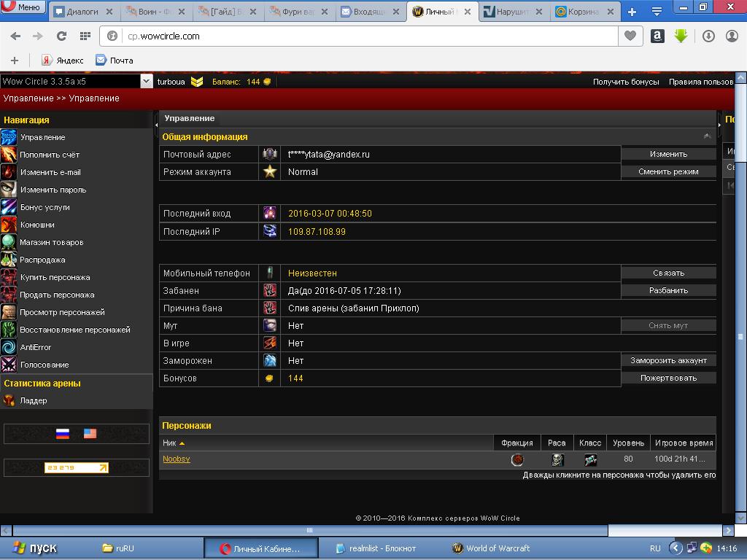The width and height of the screenshot is (747, 560).
Task: Click the Ладдер arena icon in sidebar
Action: pos(9,400)
